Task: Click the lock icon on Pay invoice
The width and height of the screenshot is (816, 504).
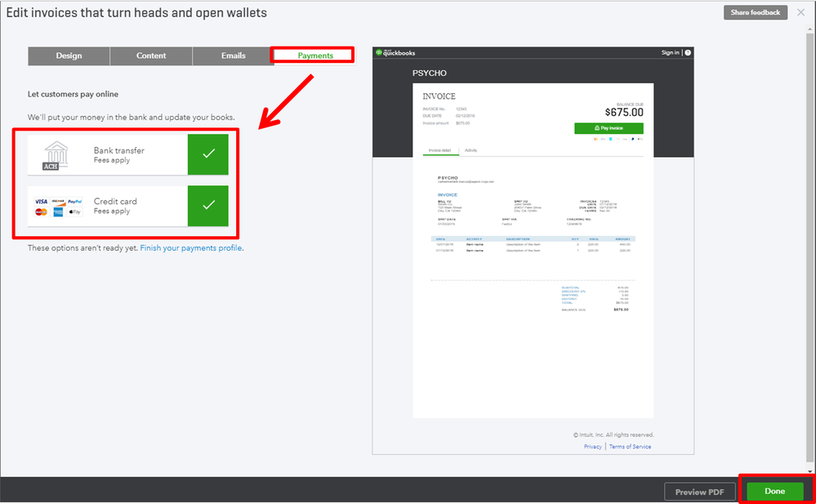Action: pyautogui.click(x=595, y=128)
